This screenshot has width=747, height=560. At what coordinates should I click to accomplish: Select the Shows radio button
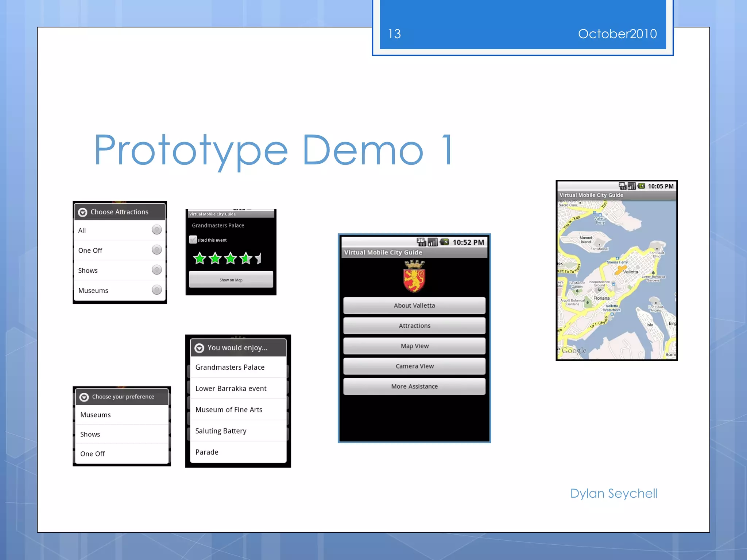coord(156,270)
